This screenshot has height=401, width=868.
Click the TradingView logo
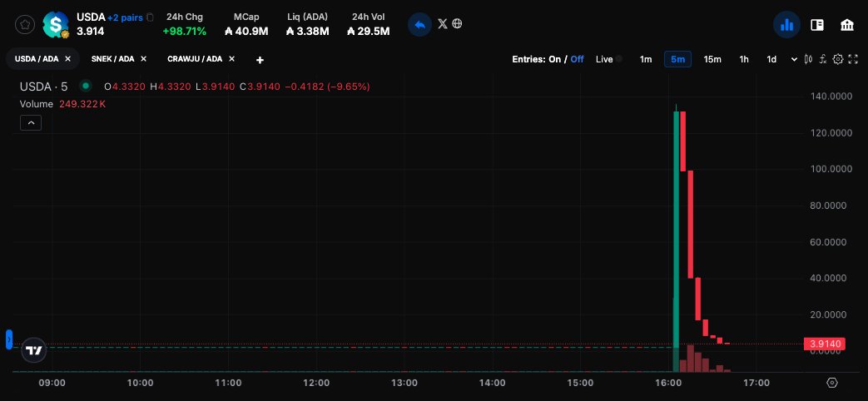[34, 350]
